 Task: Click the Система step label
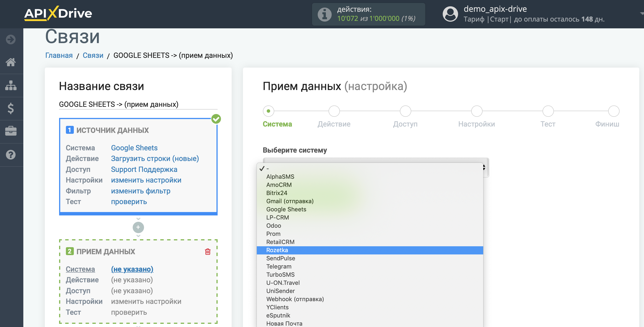tap(277, 124)
